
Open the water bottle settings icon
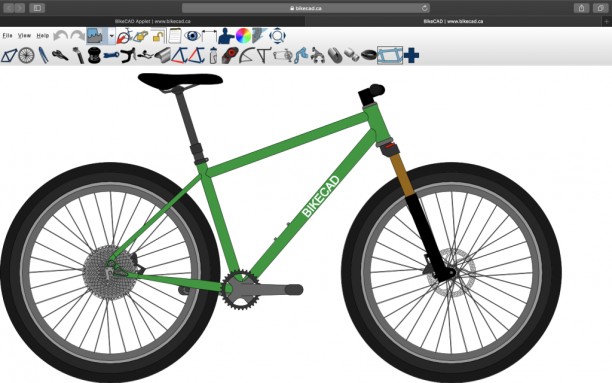(213, 55)
